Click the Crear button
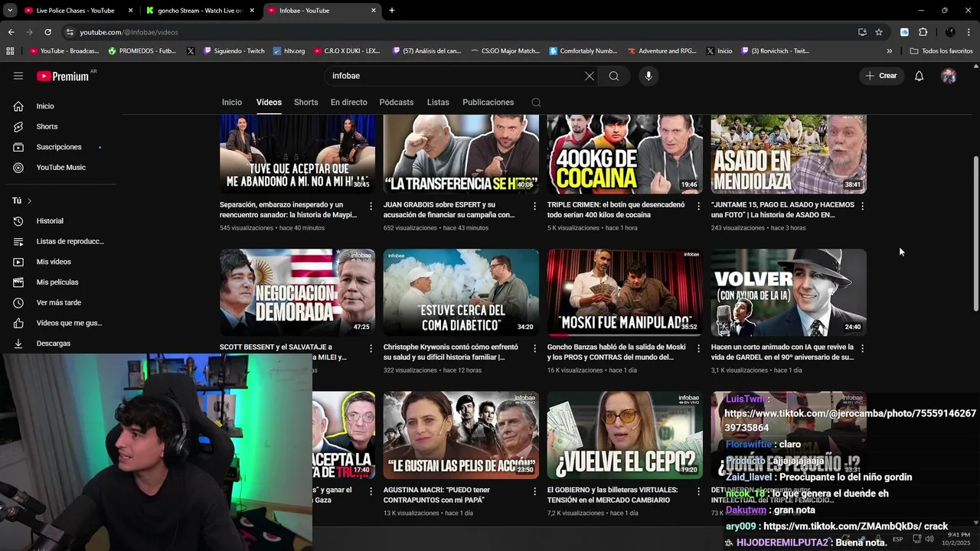Viewport: 980px width, 551px height. [x=881, y=76]
